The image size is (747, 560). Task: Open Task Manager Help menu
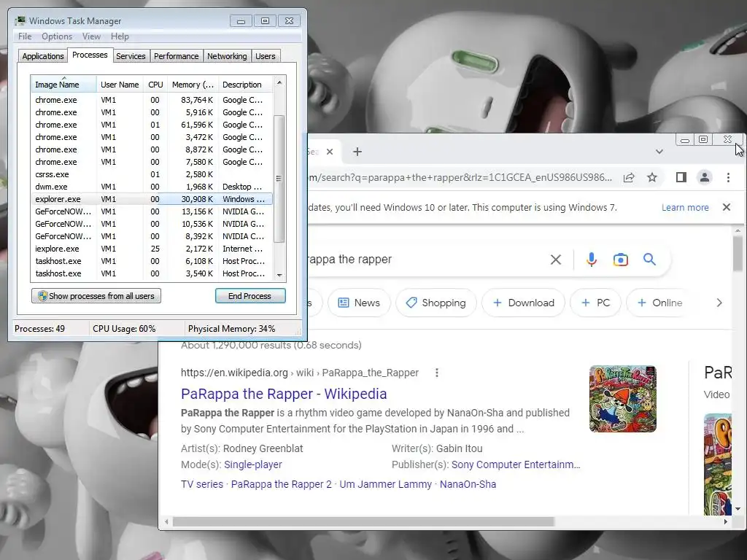(120, 36)
